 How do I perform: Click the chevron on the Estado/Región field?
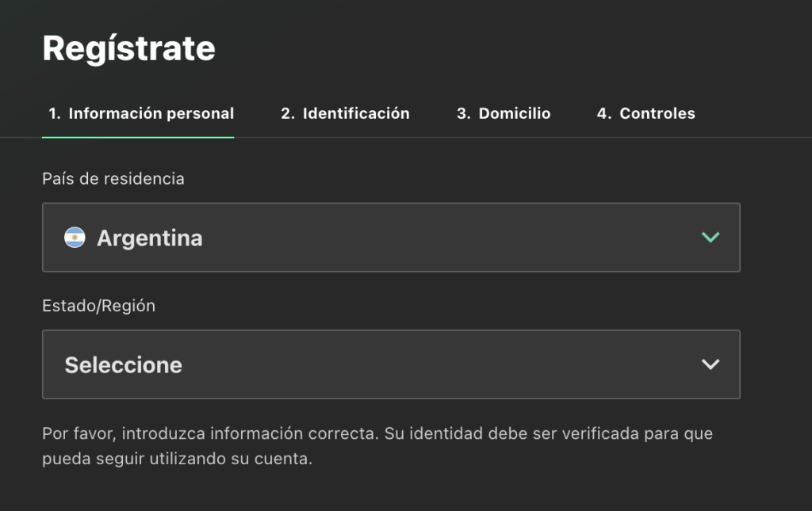click(x=710, y=364)
